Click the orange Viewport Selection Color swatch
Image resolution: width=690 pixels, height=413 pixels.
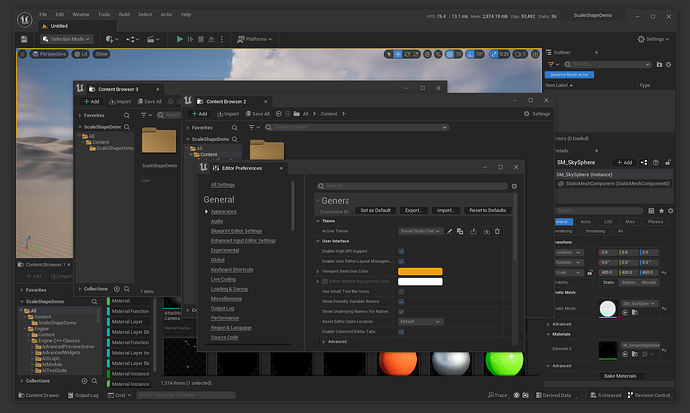click(x=419, y=271)
